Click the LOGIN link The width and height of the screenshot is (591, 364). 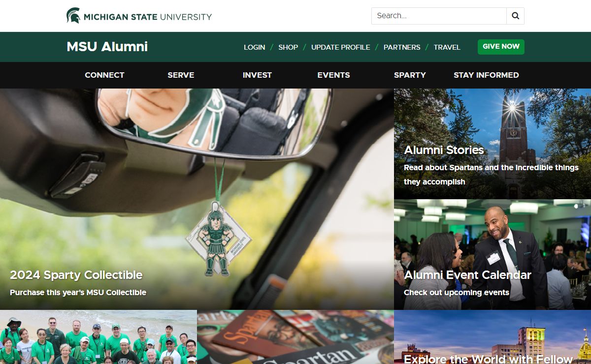click(x=254, y=47)
